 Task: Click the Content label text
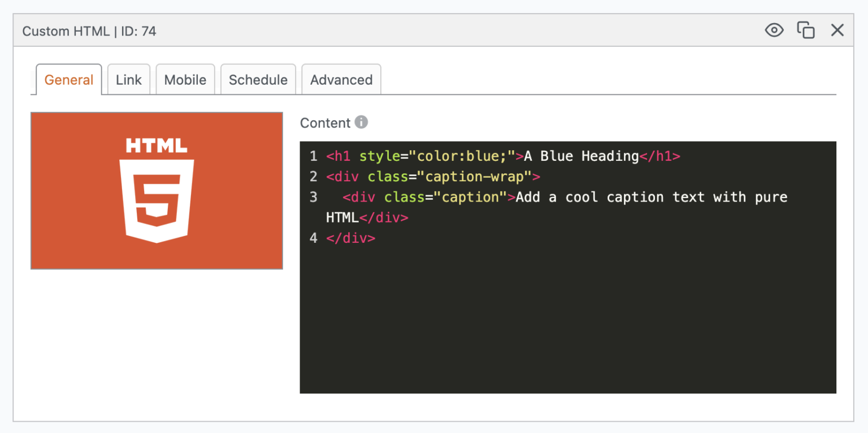(x=326, y=123)
